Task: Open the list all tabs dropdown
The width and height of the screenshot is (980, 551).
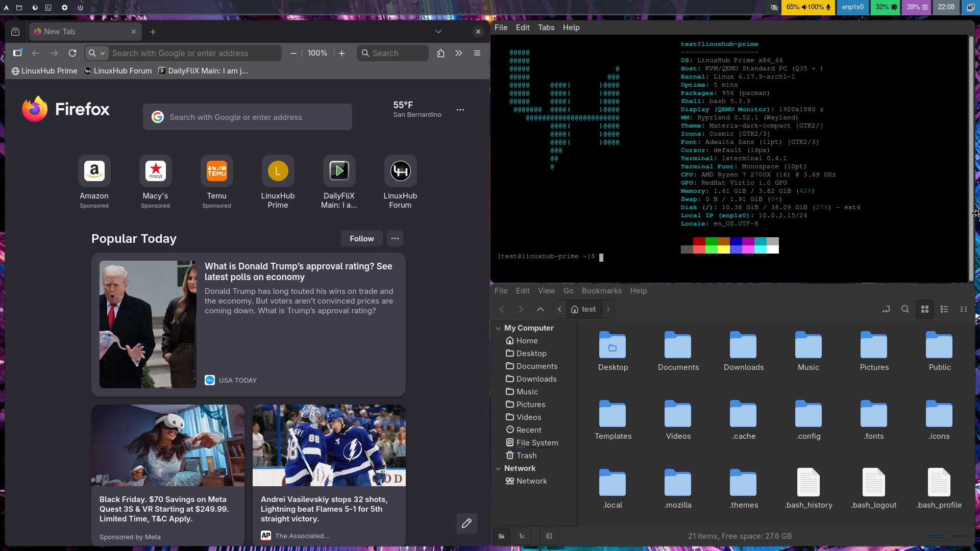Action: (438, 32)
